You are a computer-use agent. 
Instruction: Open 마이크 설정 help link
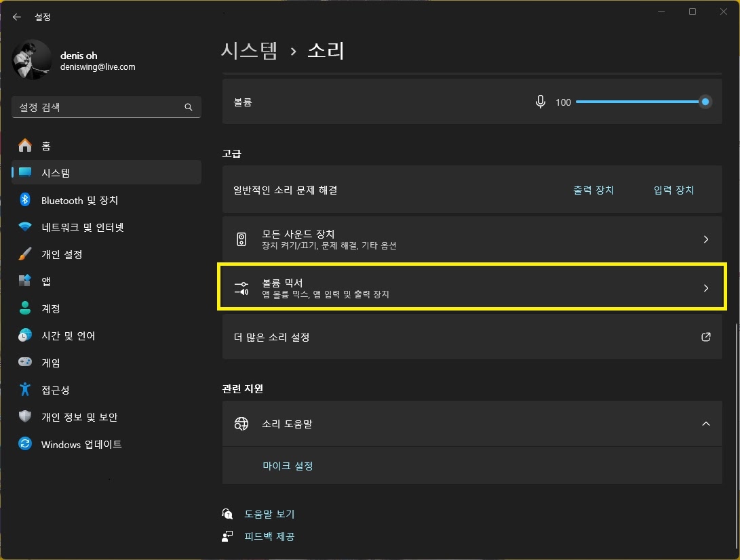[x=288, y=466]
